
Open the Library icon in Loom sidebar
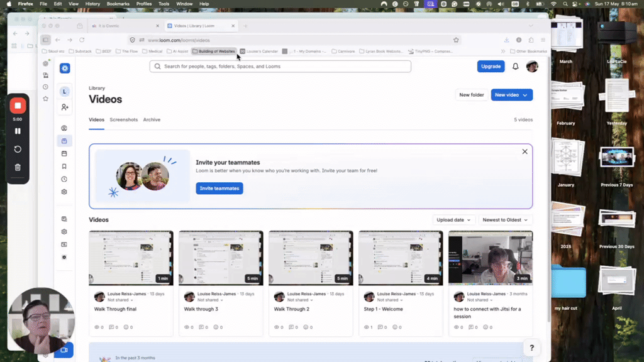[x=64, y=141]
